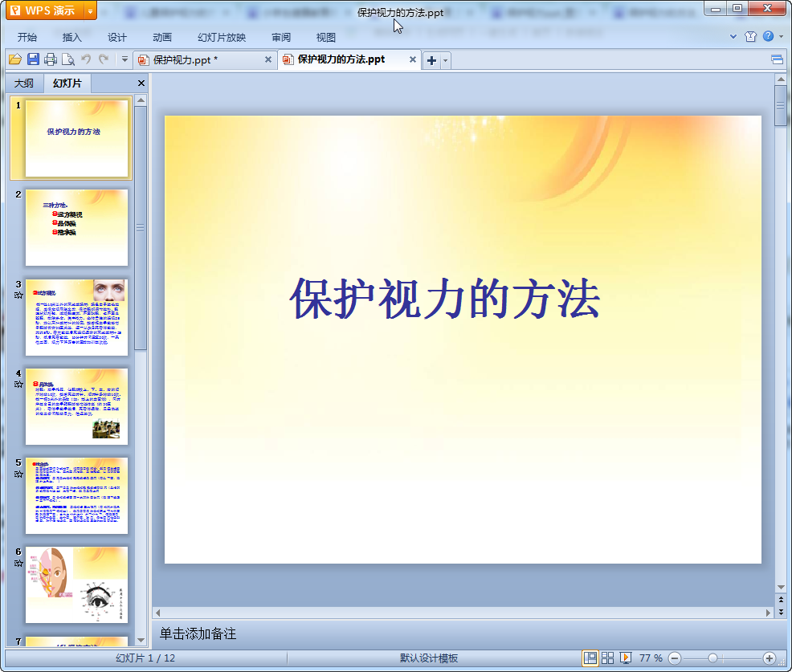Expand help dropdown arrow
Screen dimensions: 792x672
[782, 36]
